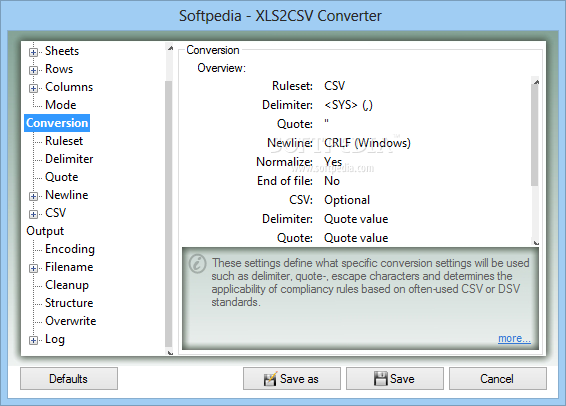
Task: Click the Save button
Action: point(395,379)
